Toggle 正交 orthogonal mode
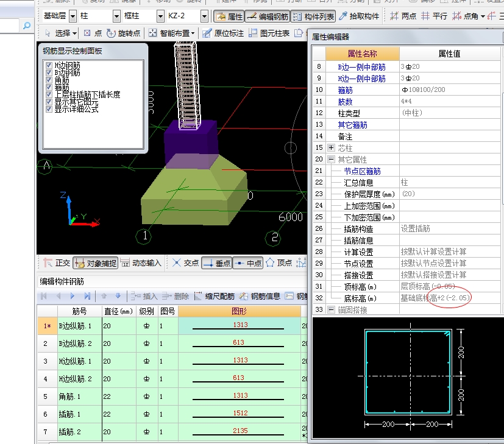The image size is (504, 444). pos(57,263)
